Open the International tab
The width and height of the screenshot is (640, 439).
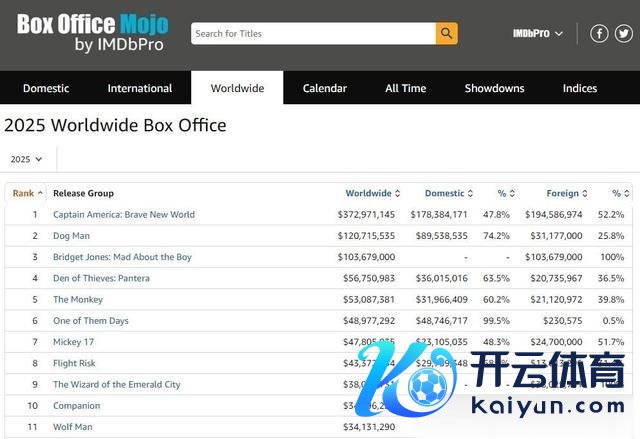140,88
